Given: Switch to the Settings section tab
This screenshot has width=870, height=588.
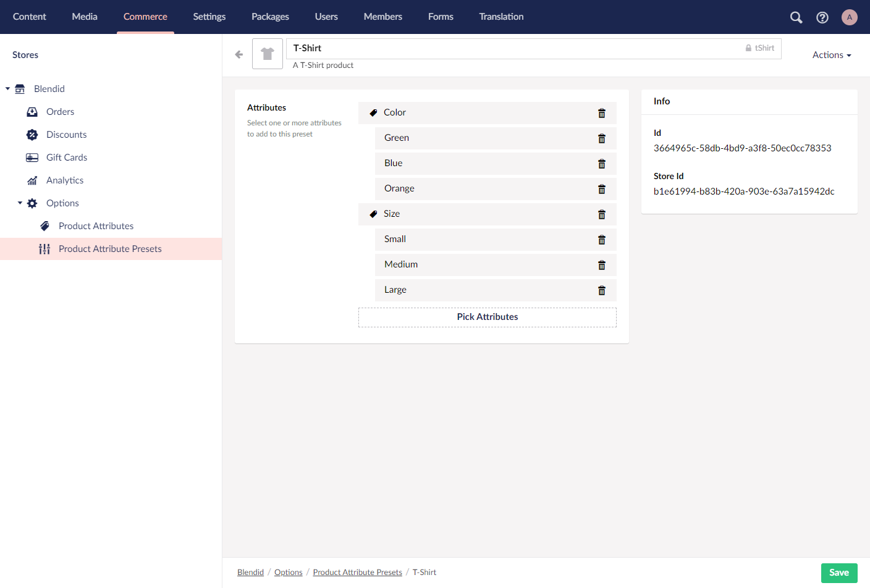Looking at the screenshot, I should [x=209, y=17].
